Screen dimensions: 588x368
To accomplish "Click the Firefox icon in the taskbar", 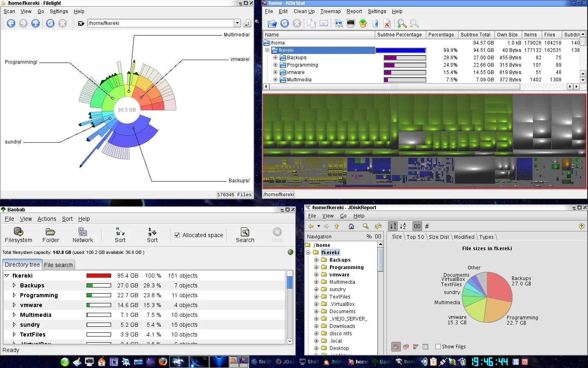I will pos(163,362).
